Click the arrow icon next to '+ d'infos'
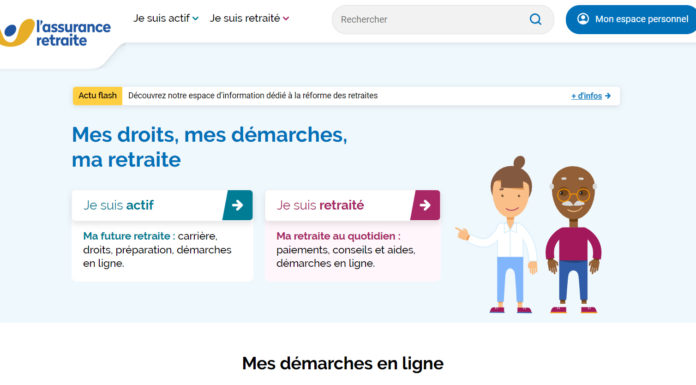Image resolution: width=696 pixels, height=385 pixels. click(608, 96)
